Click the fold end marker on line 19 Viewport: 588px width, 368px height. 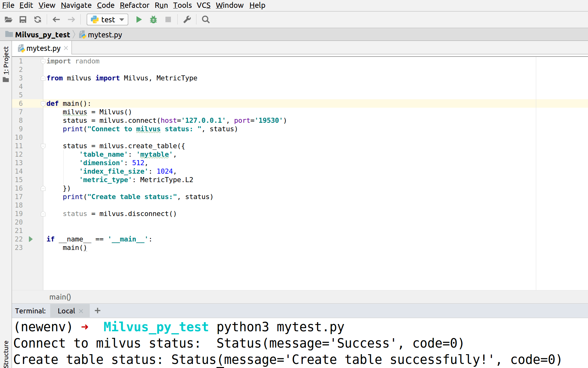coord(43,214)
